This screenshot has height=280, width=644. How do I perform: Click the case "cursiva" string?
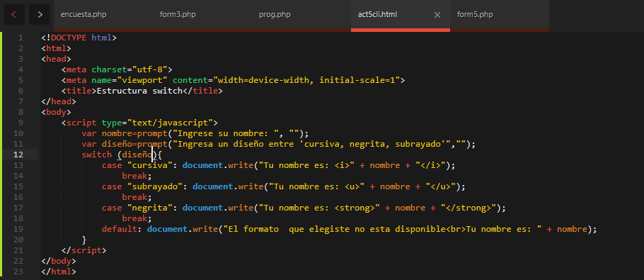150,165
